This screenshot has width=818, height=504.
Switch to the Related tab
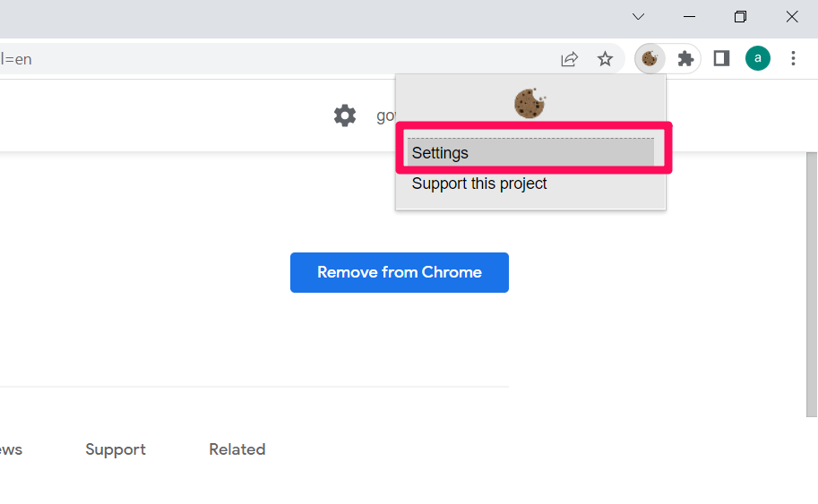tap(237, 449)
